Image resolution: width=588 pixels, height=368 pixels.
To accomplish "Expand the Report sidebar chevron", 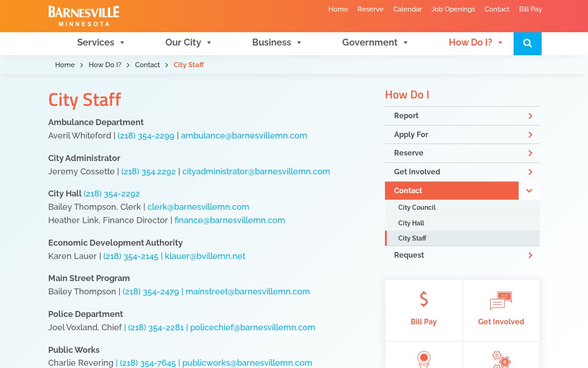I will 530,116.
